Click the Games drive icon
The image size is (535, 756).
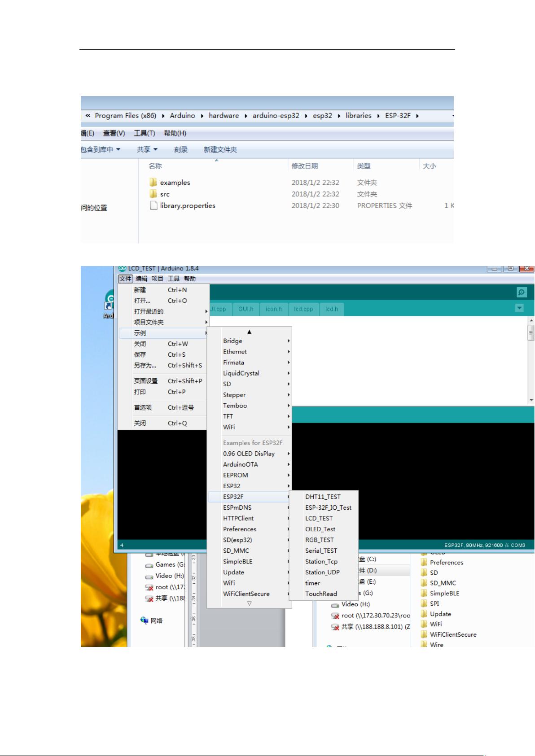(x=149, y=565)
